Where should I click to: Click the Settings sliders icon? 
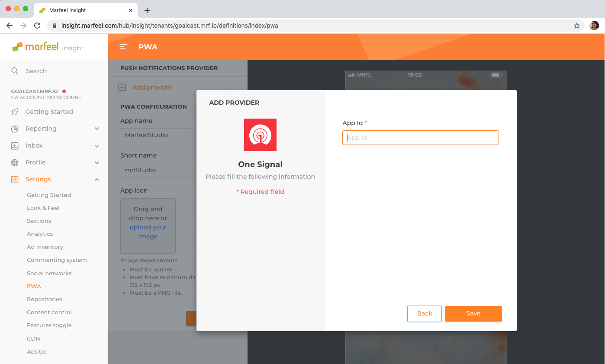coord(15,179)
